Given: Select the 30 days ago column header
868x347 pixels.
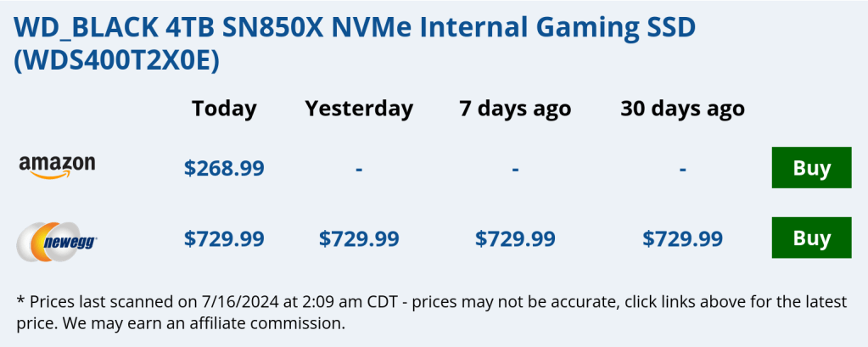Looking at the screenshot, I should click(x=682, y=109).
